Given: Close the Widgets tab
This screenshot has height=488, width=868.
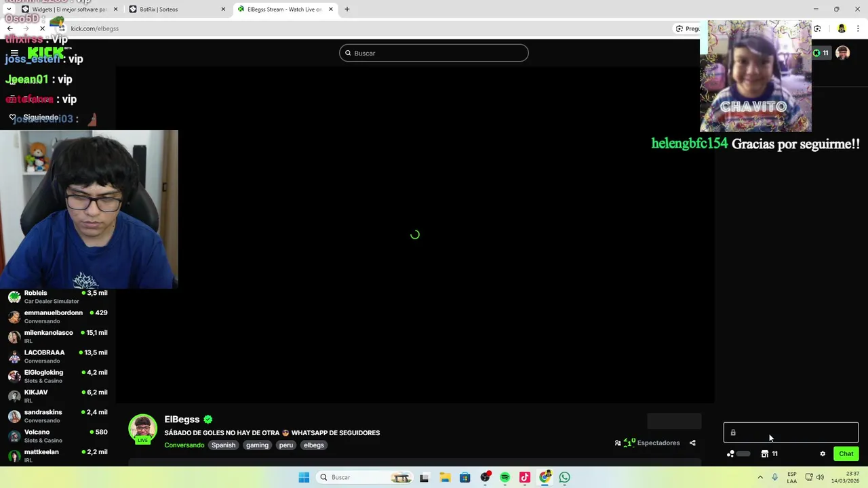Looking at the screenshot, I should [115, 9].
